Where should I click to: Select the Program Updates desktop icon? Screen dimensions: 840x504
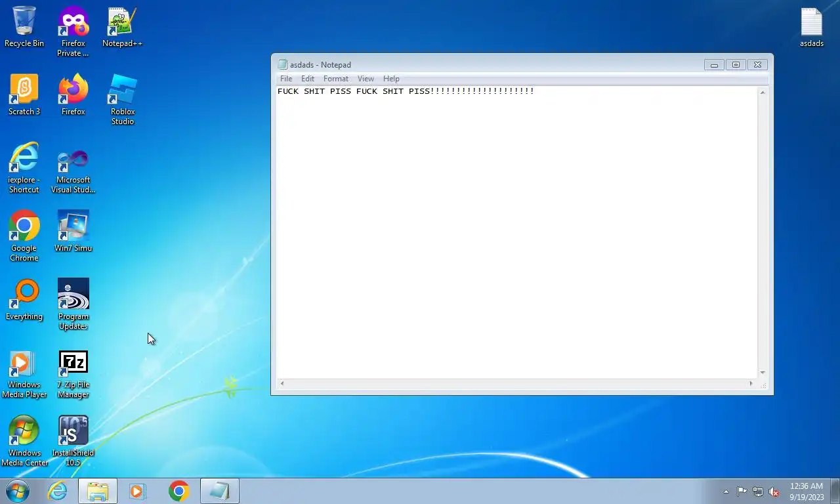73,304
